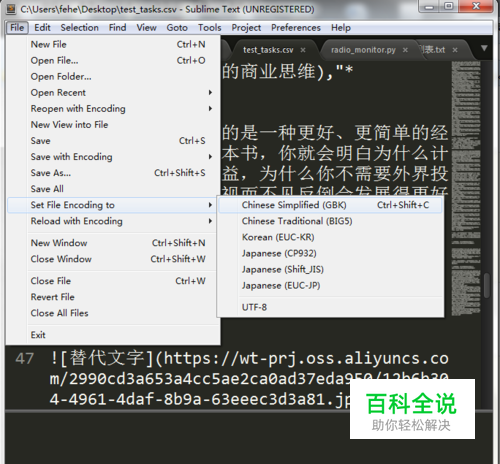The width and height of the screenshot is (500, 464).
Task: Open the Project menu
Action: 246,28
